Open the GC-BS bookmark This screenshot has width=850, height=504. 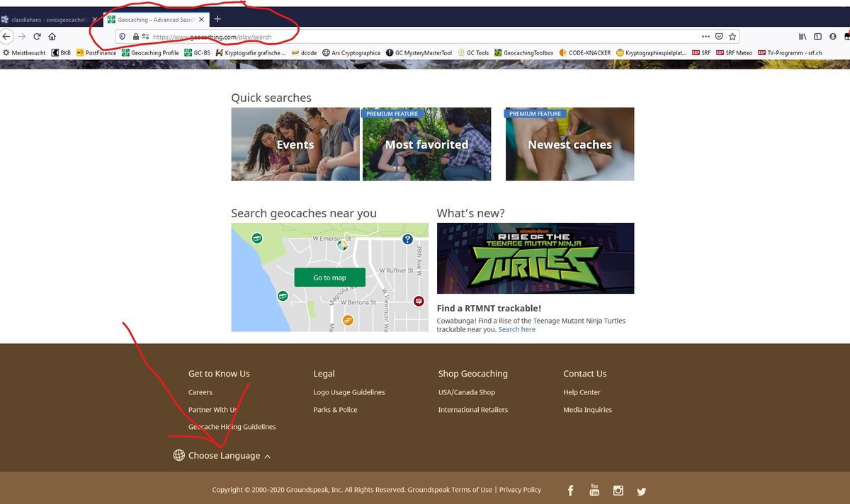coord(198,52)
